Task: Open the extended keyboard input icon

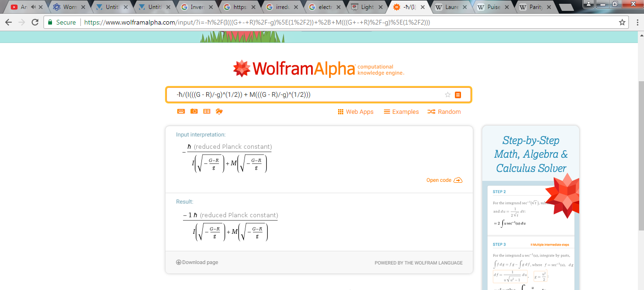Action: tap(181, 111)
